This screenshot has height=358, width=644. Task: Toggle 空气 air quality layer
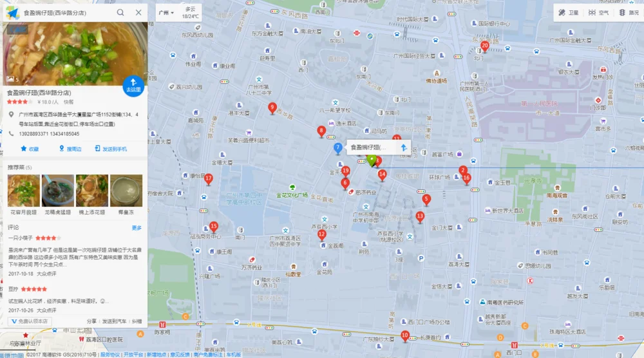[599, 13]
